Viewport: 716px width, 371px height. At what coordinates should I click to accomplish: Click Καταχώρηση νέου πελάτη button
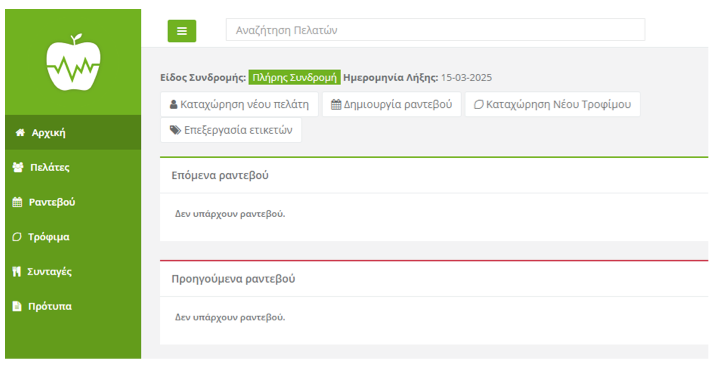pyautogui.click(x=239, y=104)
